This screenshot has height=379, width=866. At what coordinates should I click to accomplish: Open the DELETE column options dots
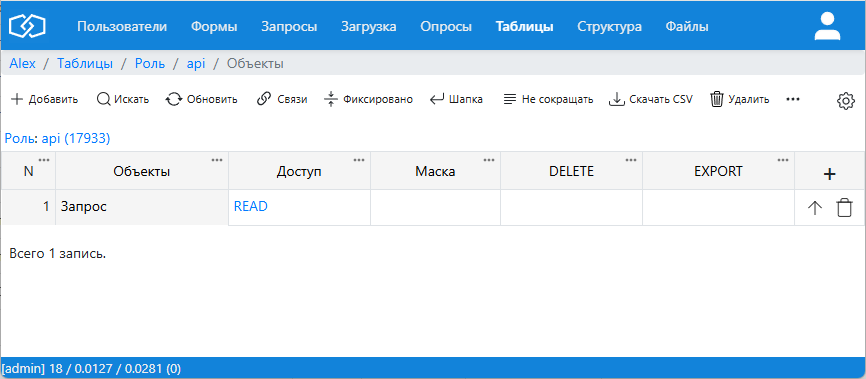[631, 160]
